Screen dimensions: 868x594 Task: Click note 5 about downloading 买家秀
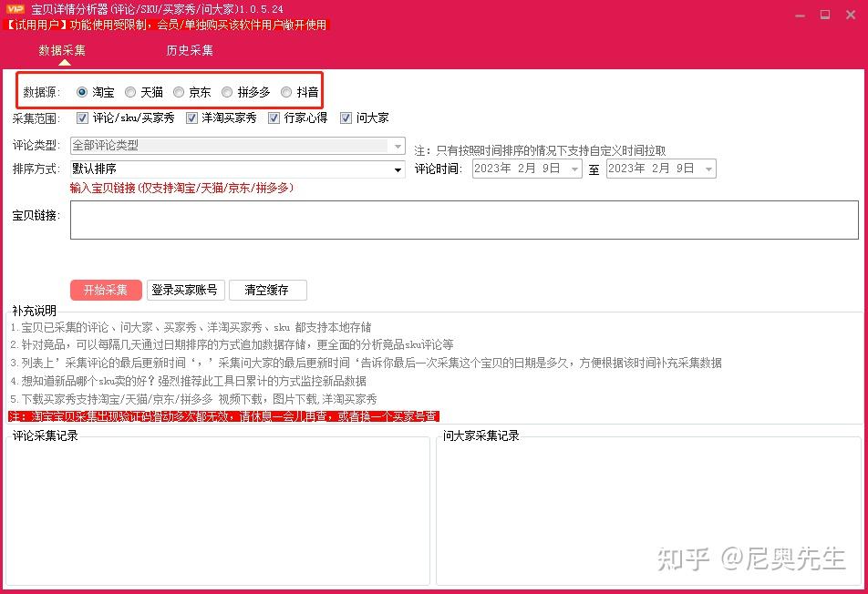(x=193, y=399)
